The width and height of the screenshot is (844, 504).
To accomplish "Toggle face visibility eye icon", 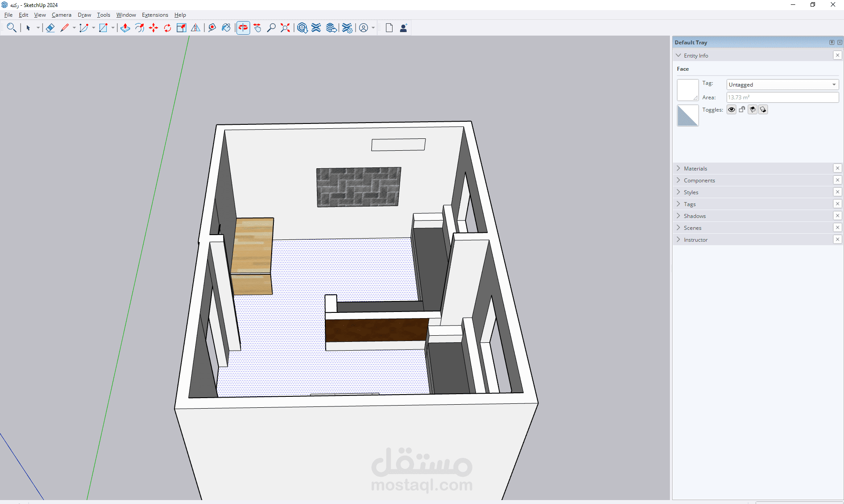I will [x=731, y=110].
